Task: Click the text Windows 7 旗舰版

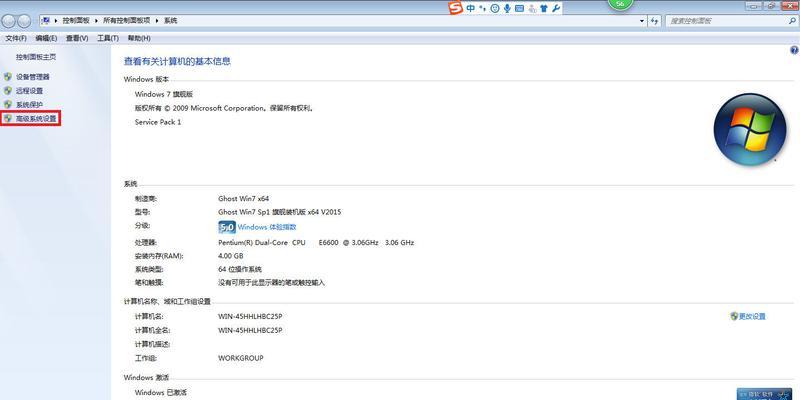Action: point(164,94)
